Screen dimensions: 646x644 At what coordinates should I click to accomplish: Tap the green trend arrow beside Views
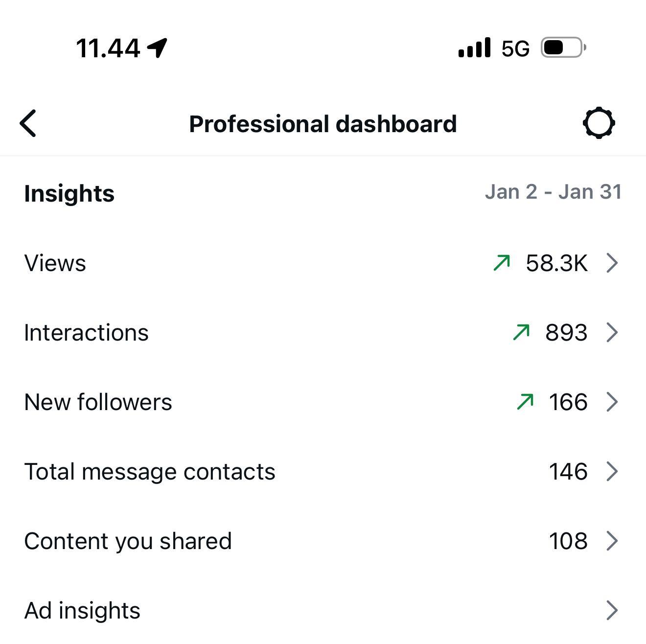pyautogui.click(x=502, y=263)
